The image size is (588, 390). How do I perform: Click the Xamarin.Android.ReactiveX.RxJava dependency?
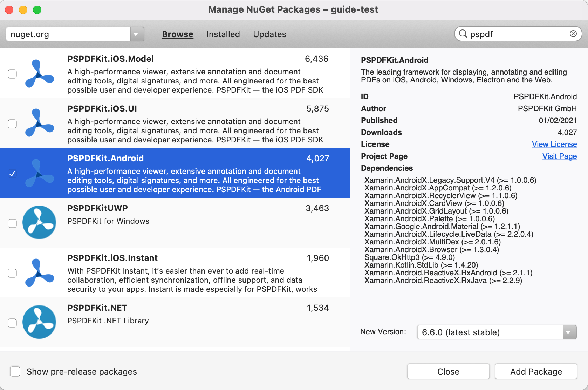(443, 281)
